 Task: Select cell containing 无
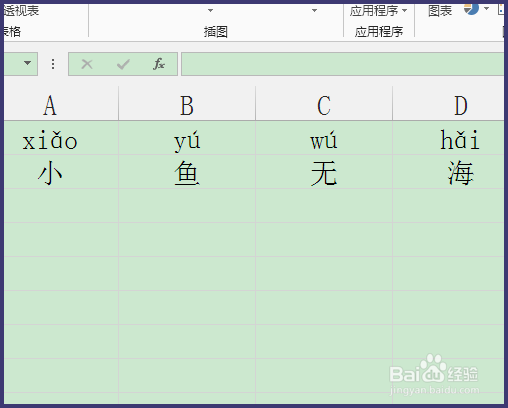point(324,172)
